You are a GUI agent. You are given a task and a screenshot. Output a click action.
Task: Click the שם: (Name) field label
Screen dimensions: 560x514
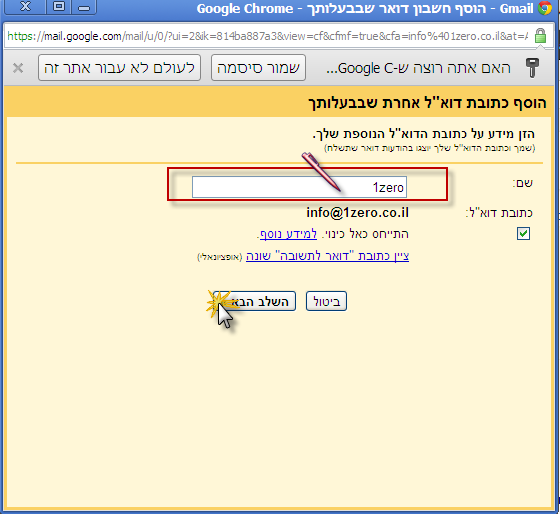pyautogui.click(x=523, y=183)
